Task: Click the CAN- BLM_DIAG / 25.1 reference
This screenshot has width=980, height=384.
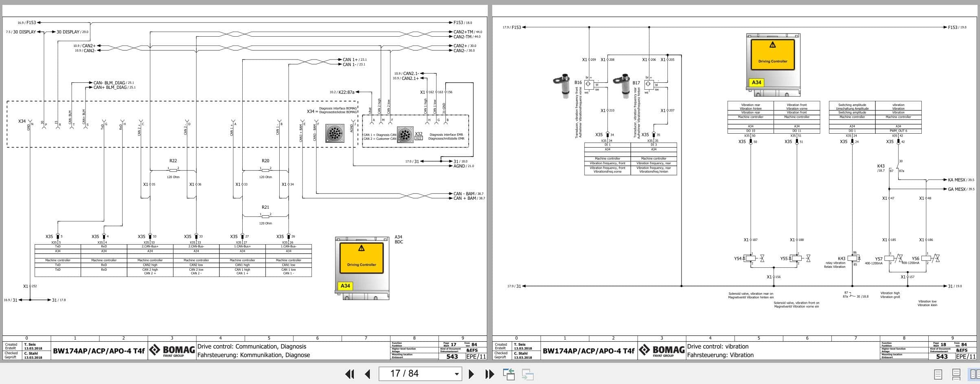Action: pos(114,83)
